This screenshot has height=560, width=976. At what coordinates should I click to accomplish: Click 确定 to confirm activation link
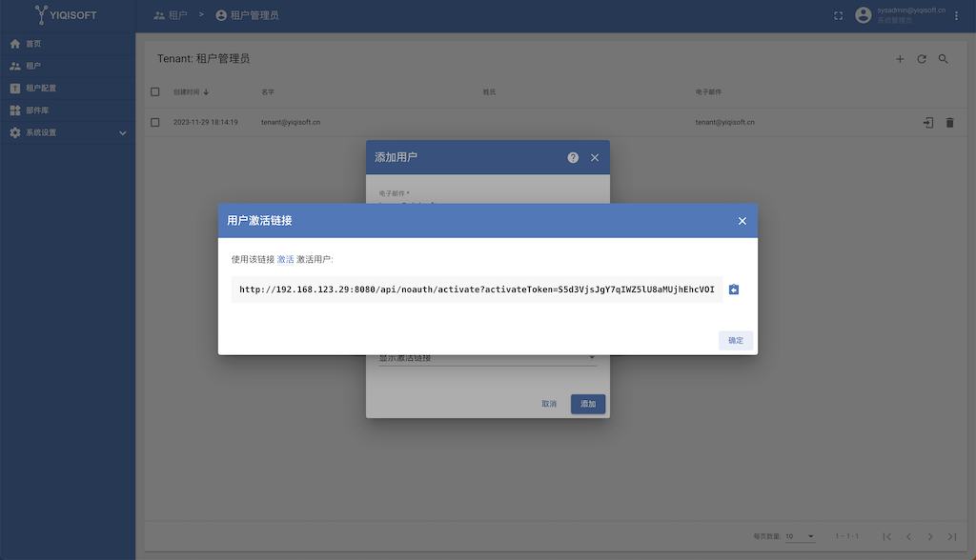click(736, 340)
